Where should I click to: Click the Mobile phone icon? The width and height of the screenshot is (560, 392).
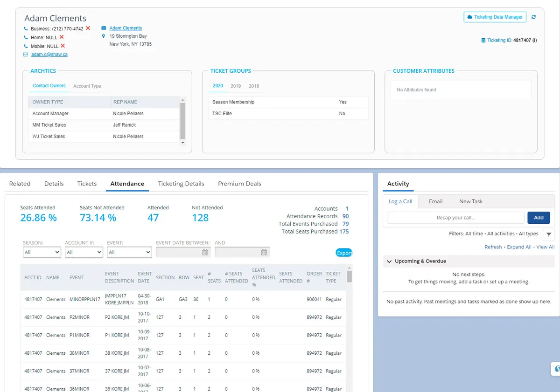click(26, 47)
